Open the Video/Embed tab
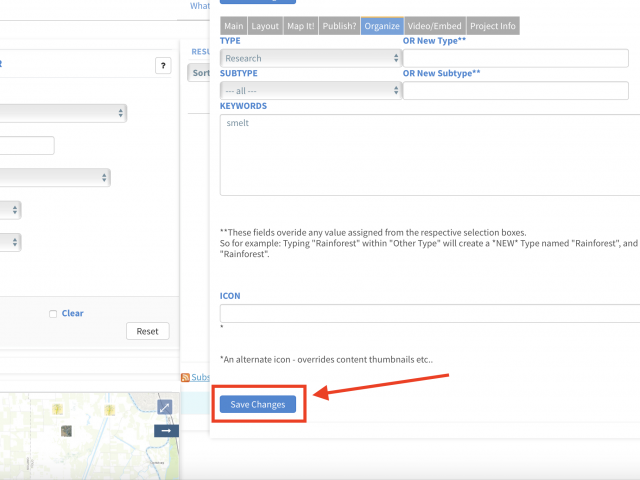This screenshot has width=640, height=480. tap(436, 26)
